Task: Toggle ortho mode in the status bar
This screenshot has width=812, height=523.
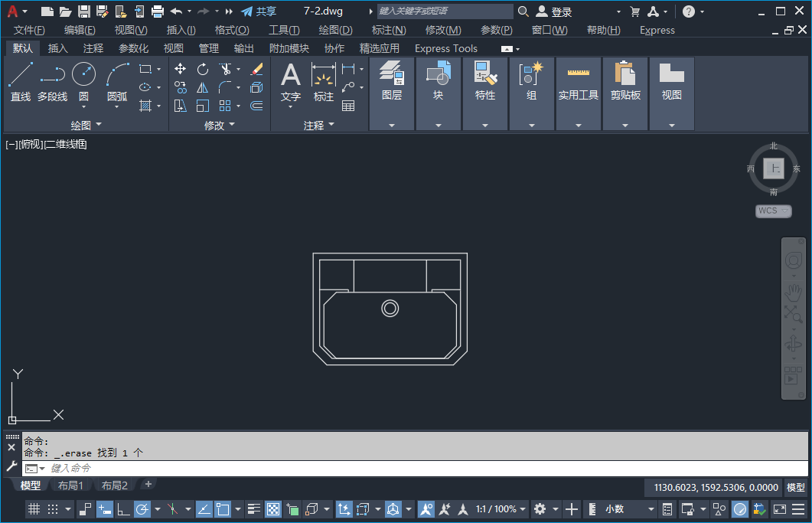Action: (123, 509)
